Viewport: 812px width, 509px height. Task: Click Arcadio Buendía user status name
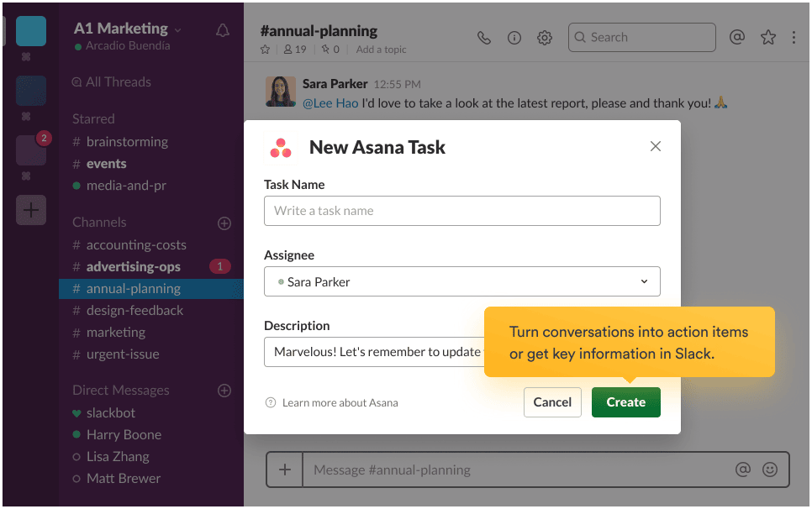(128, 45)
